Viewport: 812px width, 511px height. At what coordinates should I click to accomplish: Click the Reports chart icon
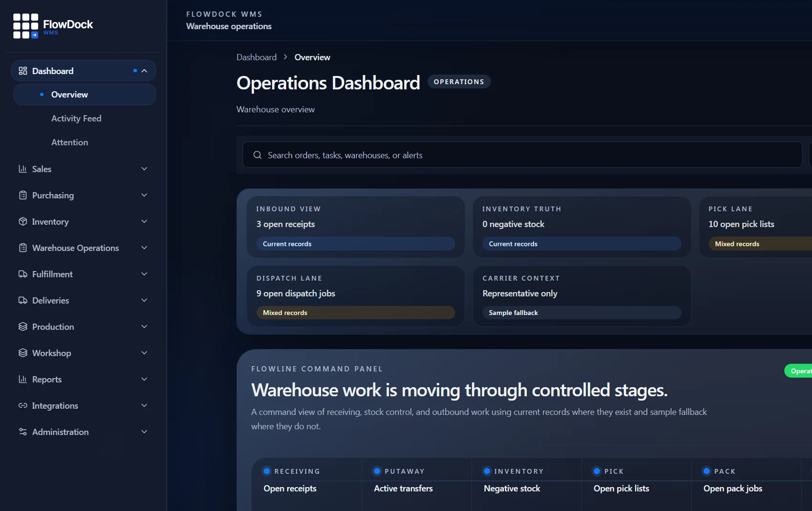tap(22, 379)
